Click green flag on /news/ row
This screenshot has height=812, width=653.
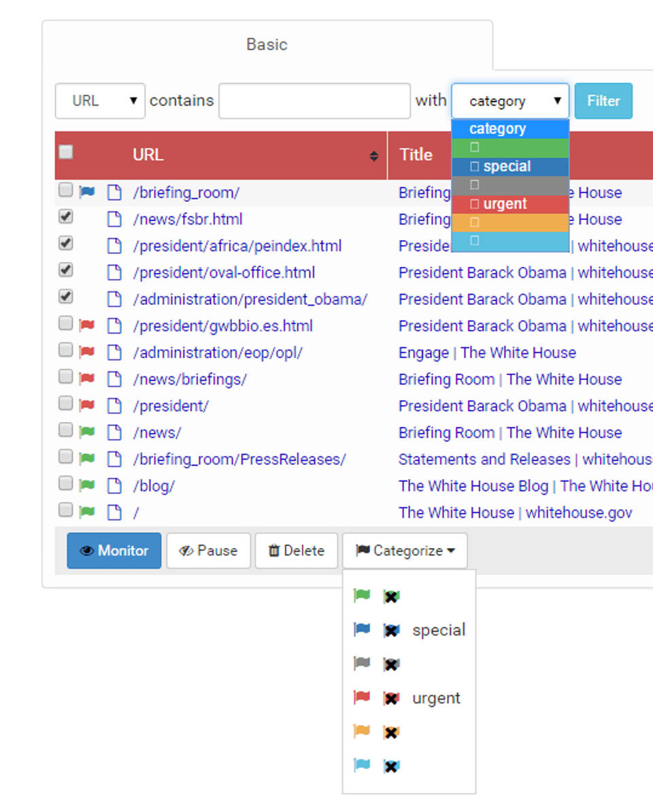tap(87, 432)
